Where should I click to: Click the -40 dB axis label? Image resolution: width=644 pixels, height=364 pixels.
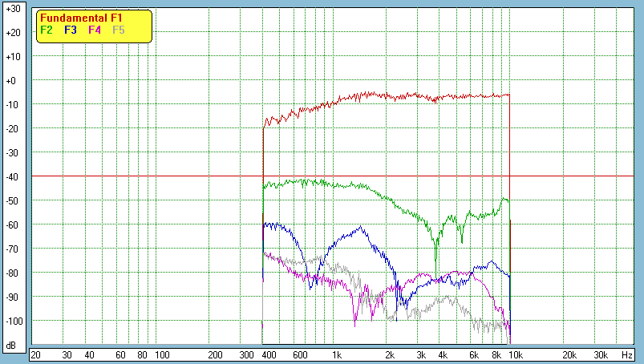[x=12, y=176]
